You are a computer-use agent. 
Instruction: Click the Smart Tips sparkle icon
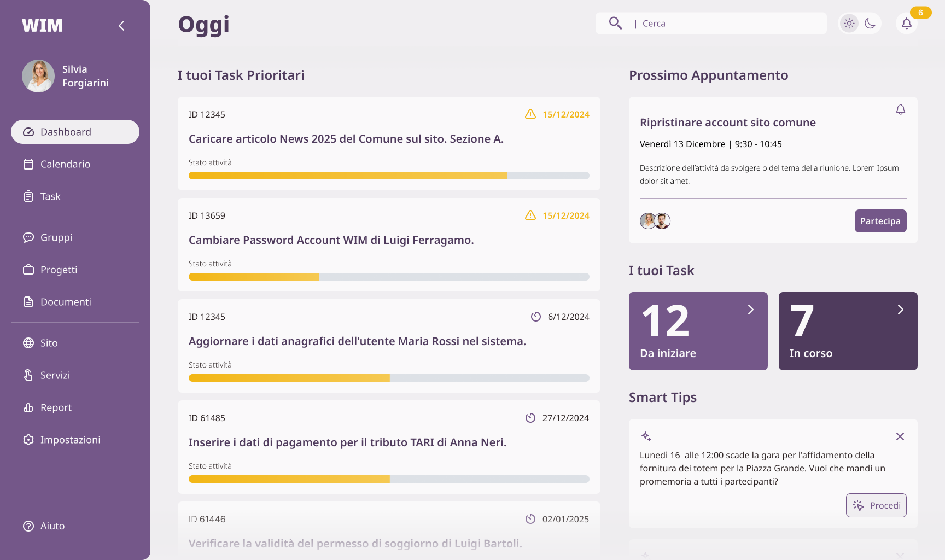tap(646, 436)
